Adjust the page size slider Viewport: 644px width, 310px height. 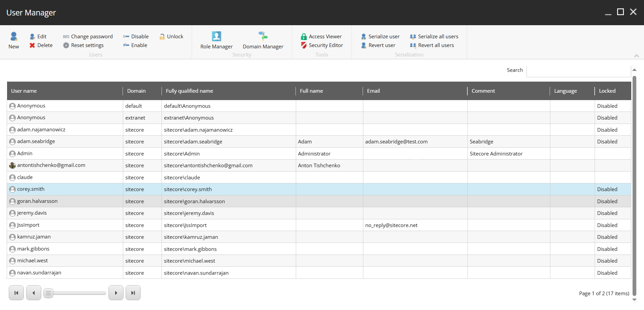pos(49,293)
